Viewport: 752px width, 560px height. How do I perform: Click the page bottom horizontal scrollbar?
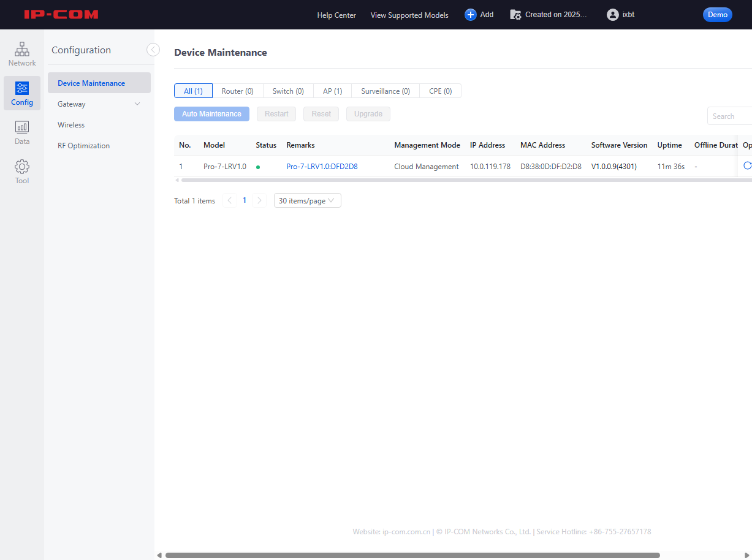click(412, 555)
